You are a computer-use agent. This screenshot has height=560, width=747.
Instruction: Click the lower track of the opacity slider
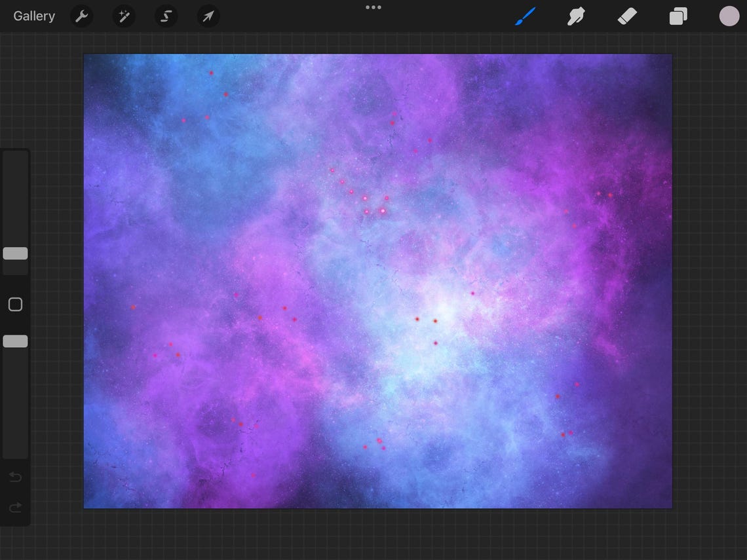(x=15, y=402)
